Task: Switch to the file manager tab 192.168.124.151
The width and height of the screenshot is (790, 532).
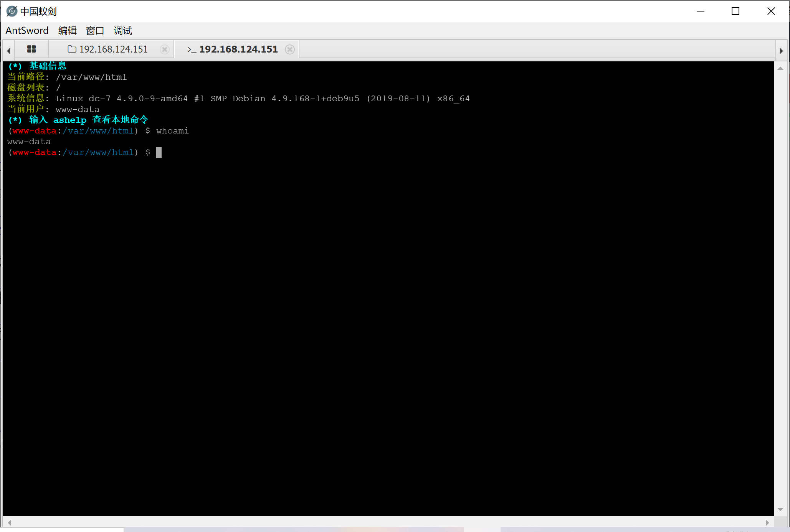Action: (x=111, y=49)
